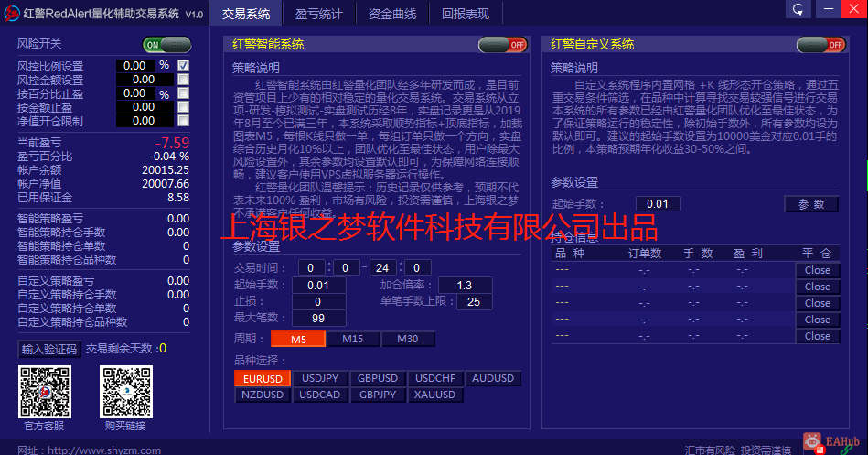Click the 按金额止盈 value field
The height and width of the screenshot is (455, 868).
[145, 107]
